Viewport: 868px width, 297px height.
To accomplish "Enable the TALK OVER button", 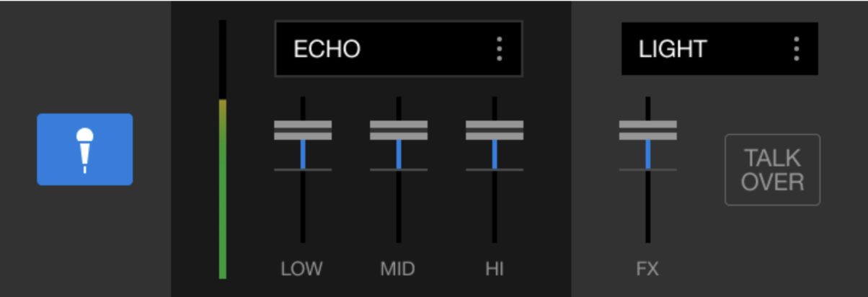I will (x=773, y=169).
